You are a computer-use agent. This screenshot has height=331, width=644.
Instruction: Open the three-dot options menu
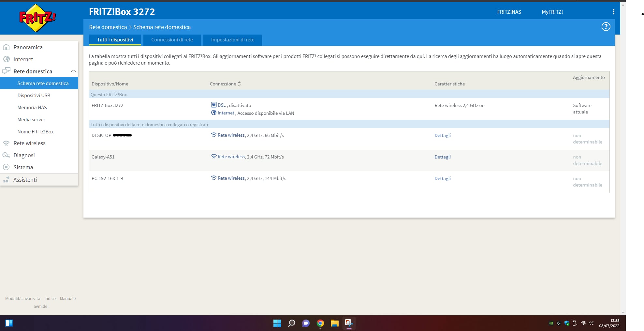click(613, 12)
